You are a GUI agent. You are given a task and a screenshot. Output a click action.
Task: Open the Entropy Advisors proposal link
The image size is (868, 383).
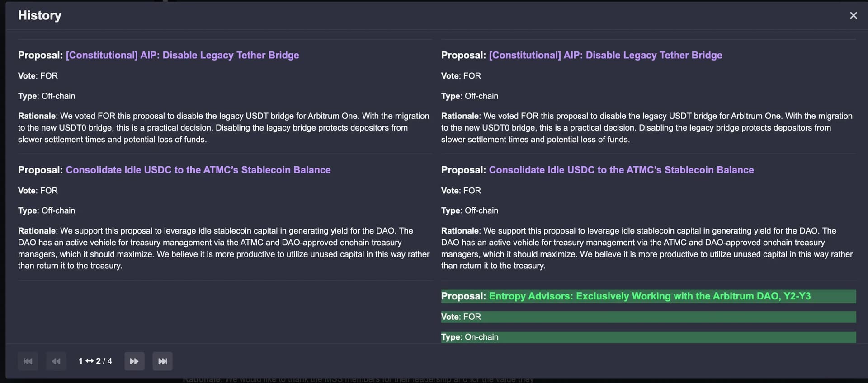650,296
